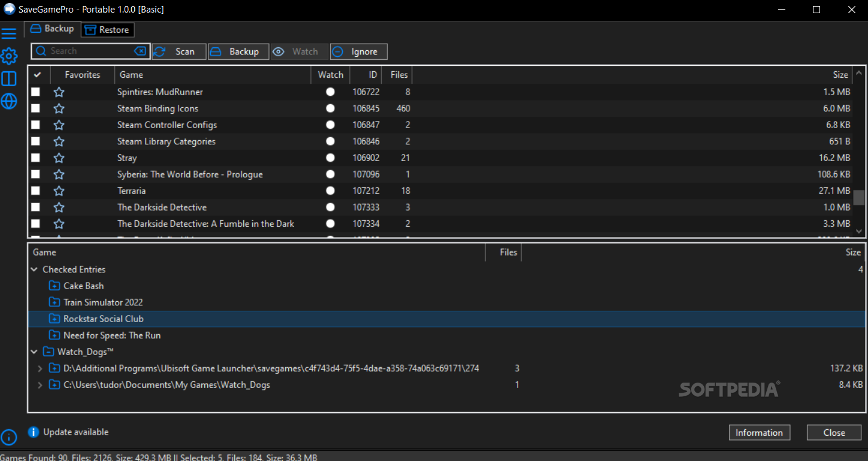Viewport: 868px width, 461px height.
Task: Favorite Spintires: MudRunner with its star
Action: pos(59,92)
